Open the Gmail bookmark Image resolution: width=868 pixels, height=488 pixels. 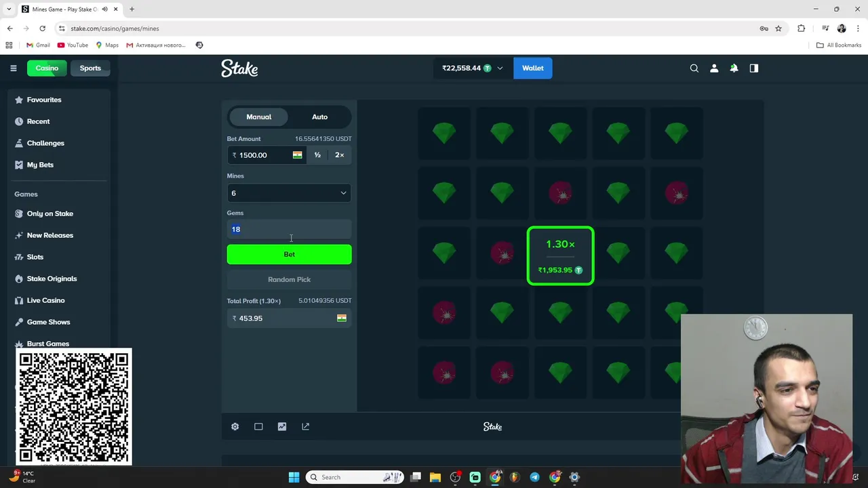coord(38,45)
